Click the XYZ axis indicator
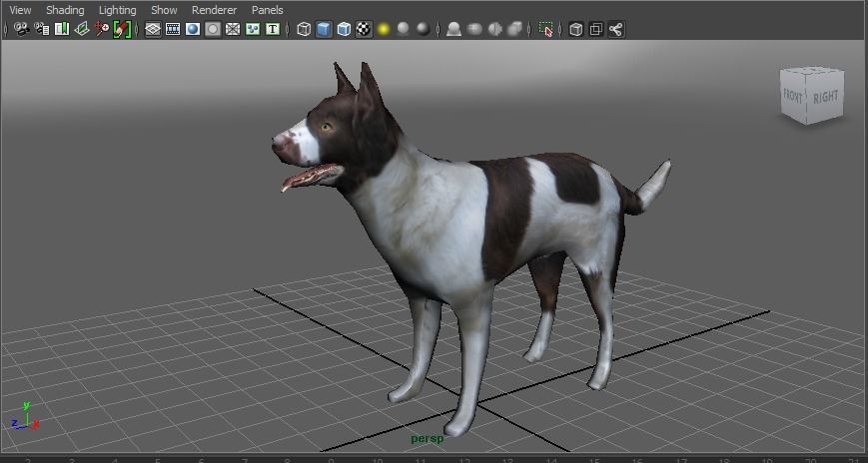 tap(25, 418)
